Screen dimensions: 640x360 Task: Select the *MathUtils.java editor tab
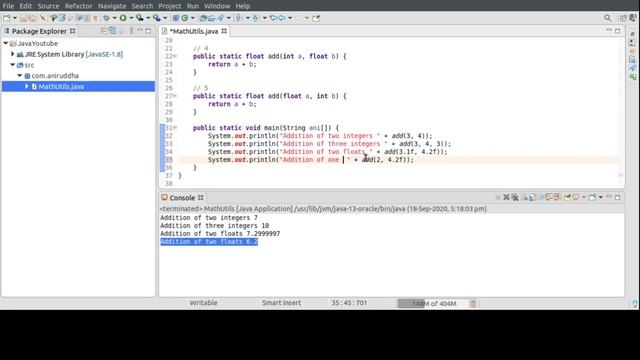pos(194,31)
